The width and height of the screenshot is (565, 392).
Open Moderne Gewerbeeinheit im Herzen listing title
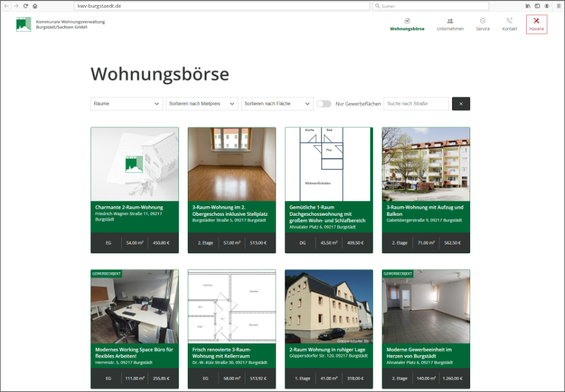(419, 352)
